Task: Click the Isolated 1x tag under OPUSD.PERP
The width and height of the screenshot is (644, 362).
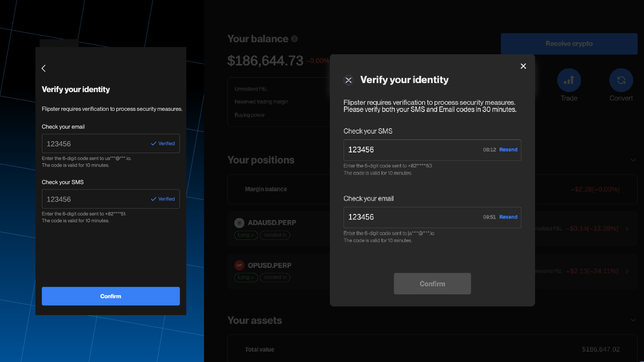Action: [275, 277]
